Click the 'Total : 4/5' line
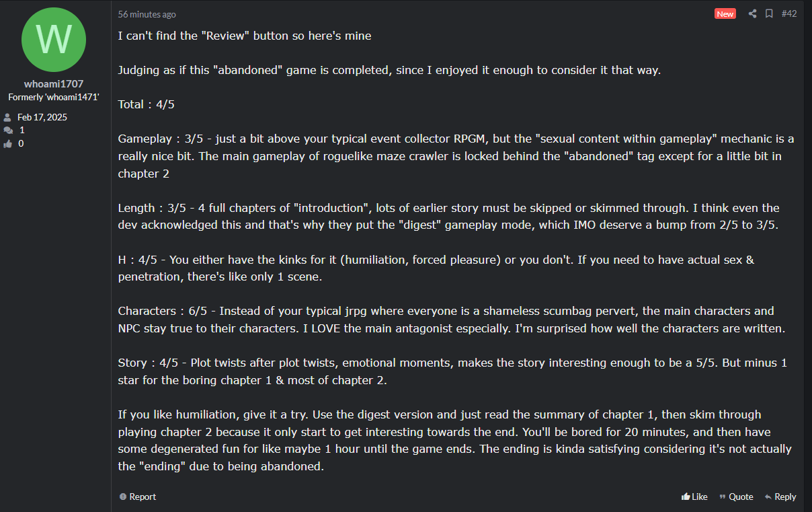This screenshot has height=512, width=812. coord(147,104)
